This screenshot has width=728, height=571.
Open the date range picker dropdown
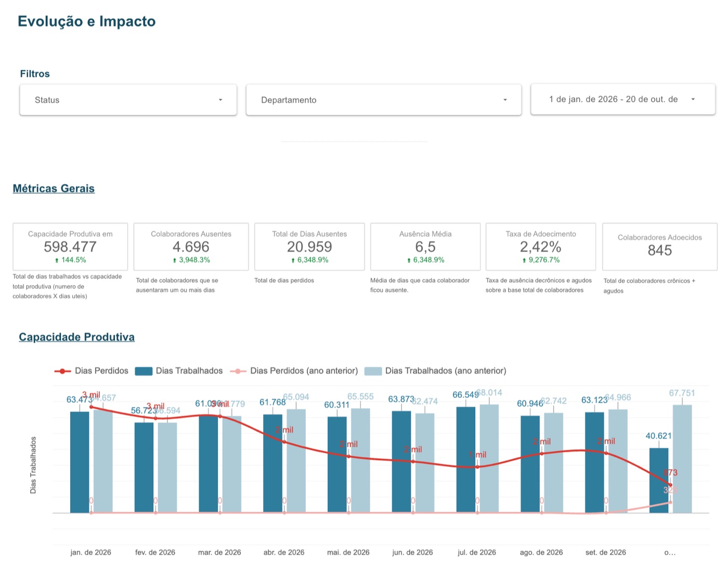pyautogui.click(x=622, y=99)
